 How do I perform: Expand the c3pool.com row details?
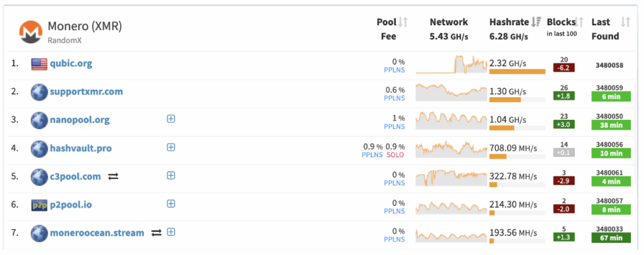click(x=171, y=175)
